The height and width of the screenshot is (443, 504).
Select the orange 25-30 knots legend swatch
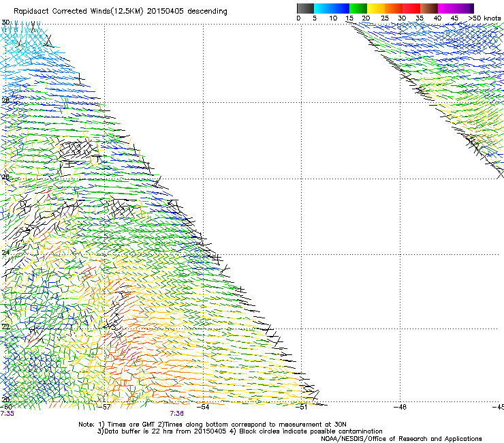(394, 8)
